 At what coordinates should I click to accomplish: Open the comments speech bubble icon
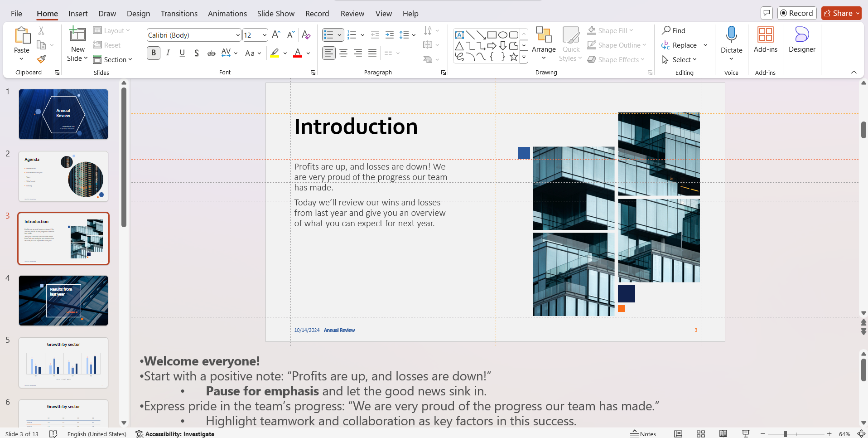coord(767,13)
